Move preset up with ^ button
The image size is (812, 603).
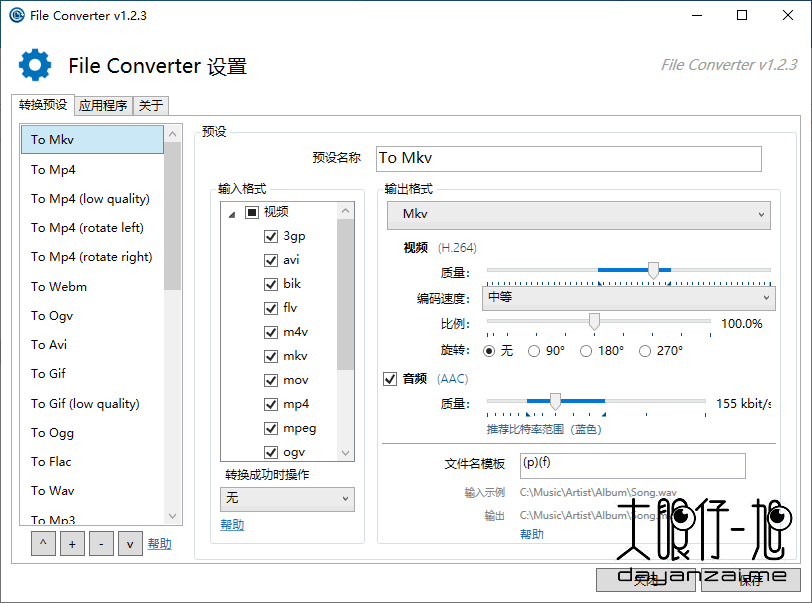[43, 543]
